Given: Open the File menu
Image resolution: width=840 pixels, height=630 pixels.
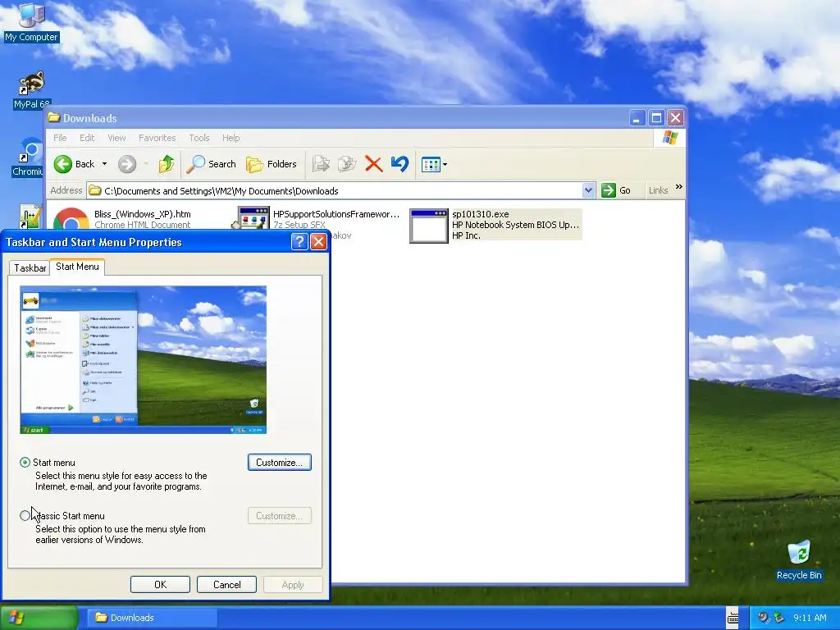Looking at the screenshot, I should click(60, 138).
